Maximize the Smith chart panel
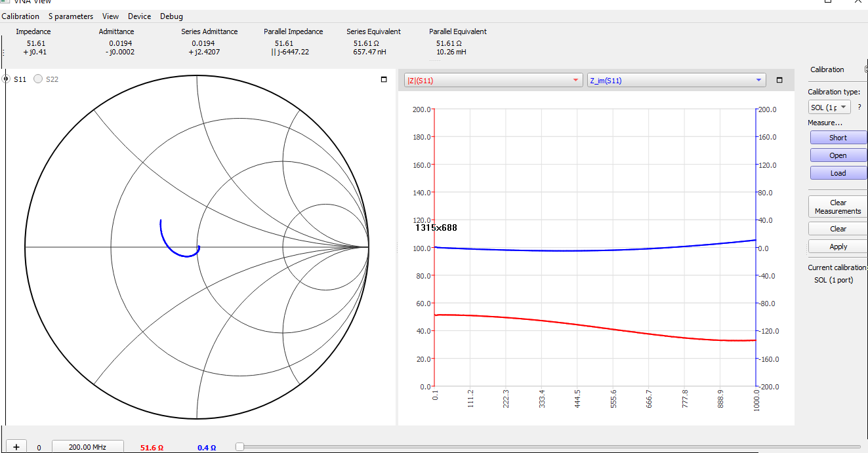Image resolution: width=868 pixels, height=453 pixels. (x=384, y=80)
